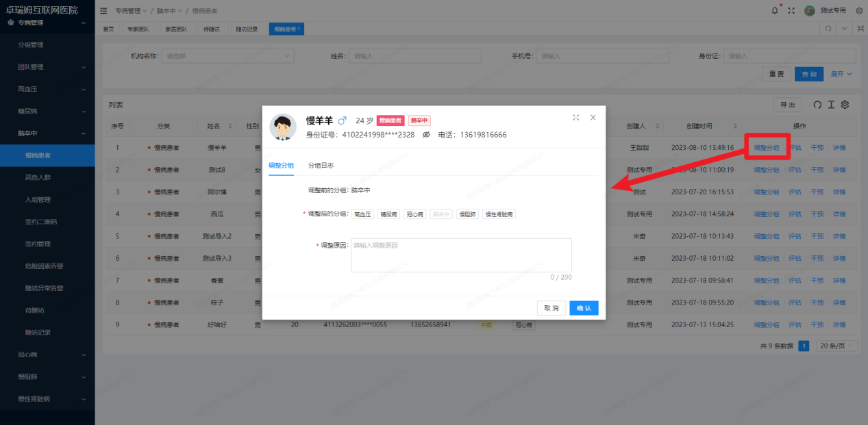The width and height of the screenshot is (868, 425).
Task: Open table column settings gear
Action: [845, 105]
